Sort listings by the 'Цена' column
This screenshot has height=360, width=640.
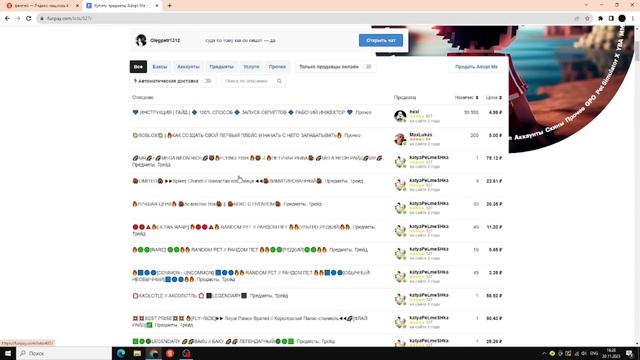coord(493,98)
